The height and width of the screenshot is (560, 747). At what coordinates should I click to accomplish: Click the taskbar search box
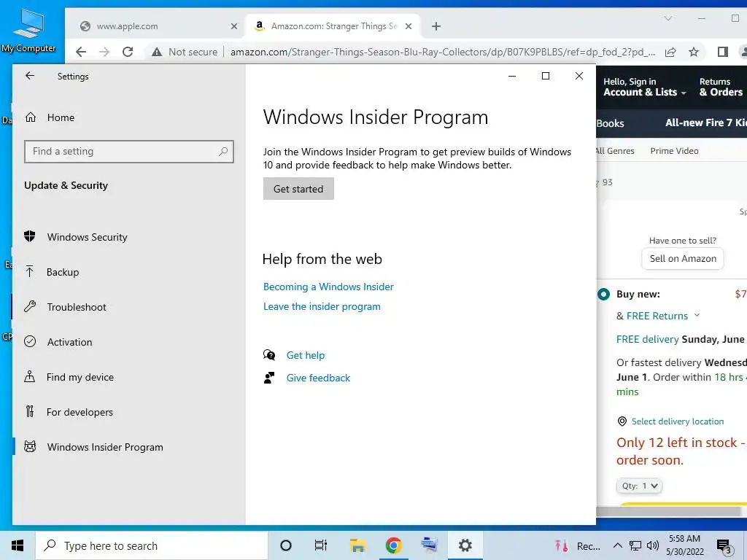coord(152,545)
